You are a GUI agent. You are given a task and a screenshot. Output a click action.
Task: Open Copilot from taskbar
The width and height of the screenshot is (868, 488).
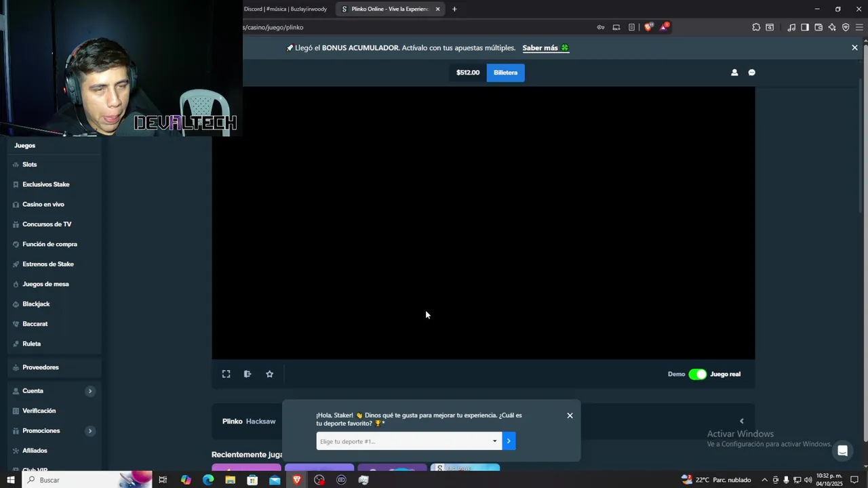pos(186,480)
